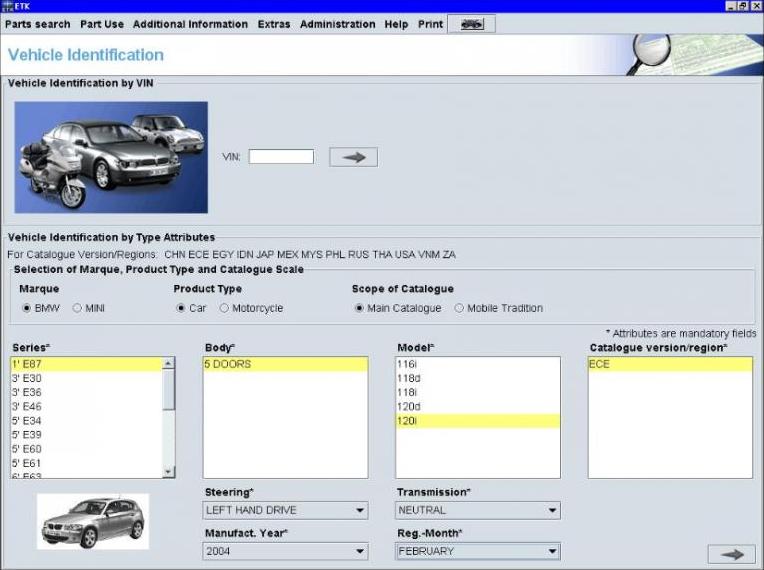Click the VIN input field
764x570 pixels.
(281, 156)
